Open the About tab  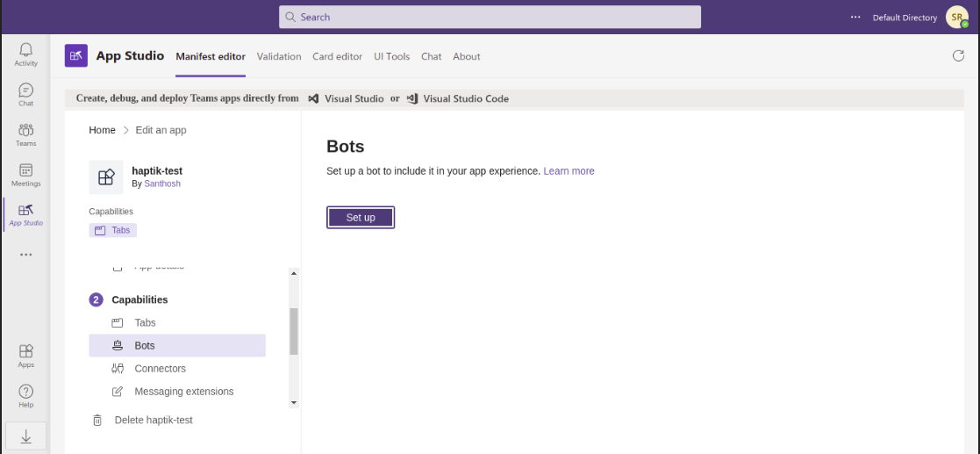[466, 56]
